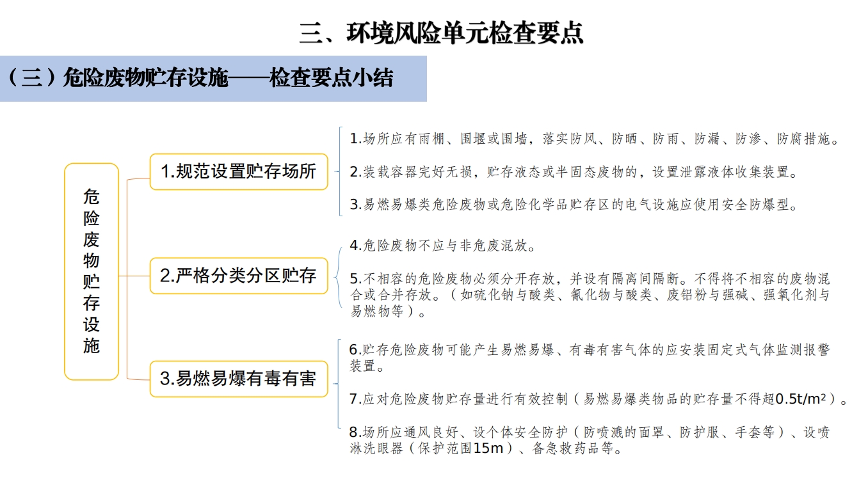This screenshot has width=868, height=490.
Task: Click the vertical 危险废物贮存设施 root box
Action: (x=92, y=271)
